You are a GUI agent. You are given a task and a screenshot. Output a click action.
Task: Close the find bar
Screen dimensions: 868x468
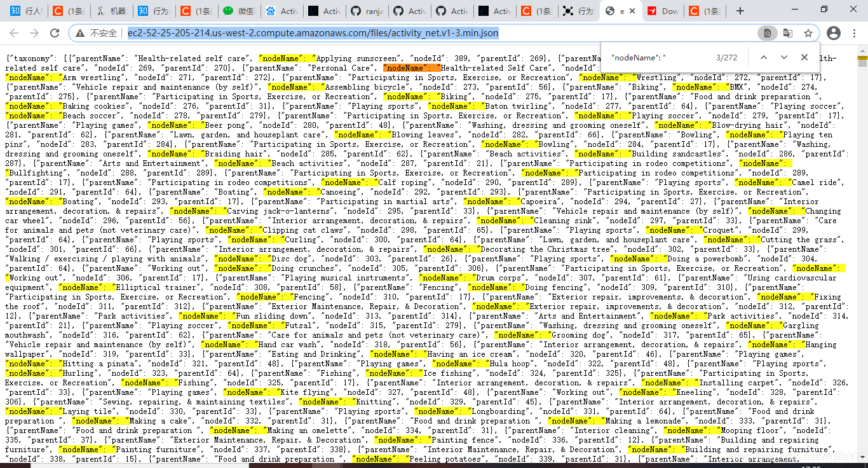[x=804, y=57]
